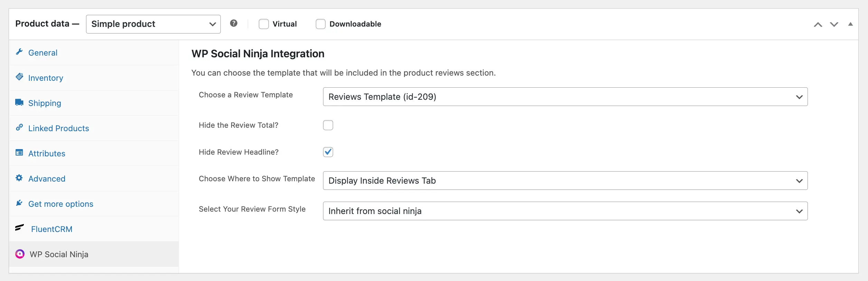Expand the Review Form Style dropdown
The width and height of the screenshot is (868, 281).
click(x=565, y=211)
